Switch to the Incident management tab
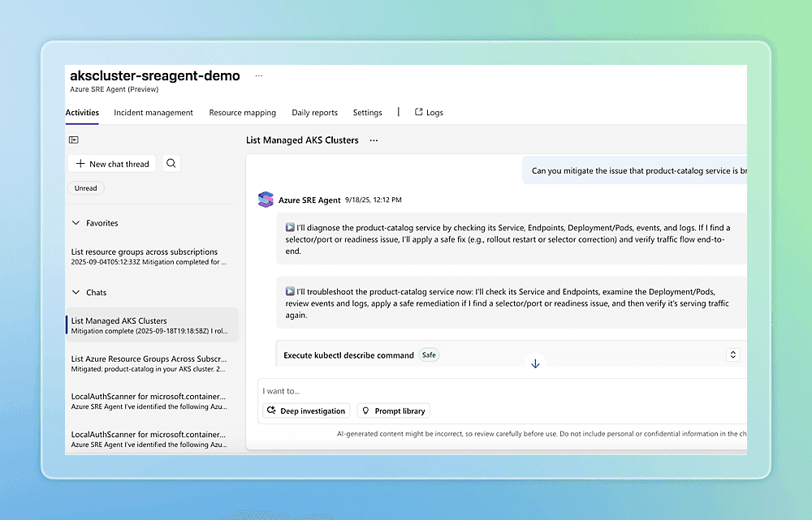812x520 pixels. (x=153, y=112)
